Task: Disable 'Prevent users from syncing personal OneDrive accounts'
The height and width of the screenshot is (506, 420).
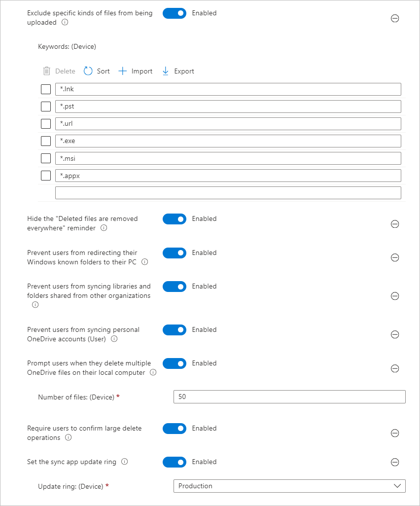Action: tap(175, 329)
